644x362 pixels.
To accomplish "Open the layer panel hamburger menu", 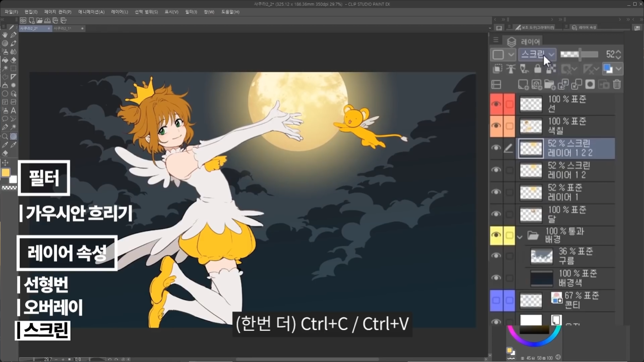I will tap(496, 41).
